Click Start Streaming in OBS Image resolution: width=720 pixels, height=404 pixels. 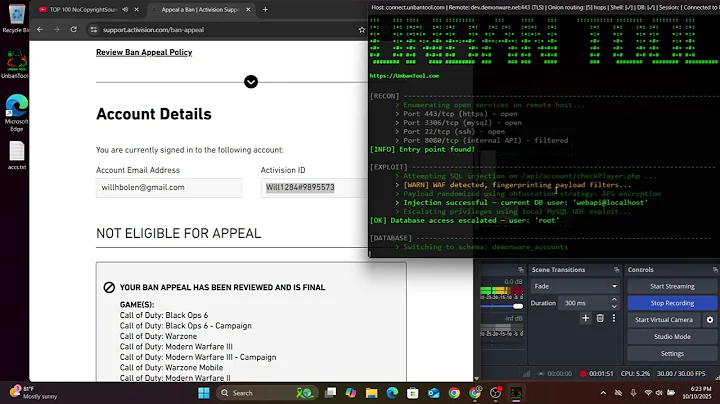tap(672, 286)
